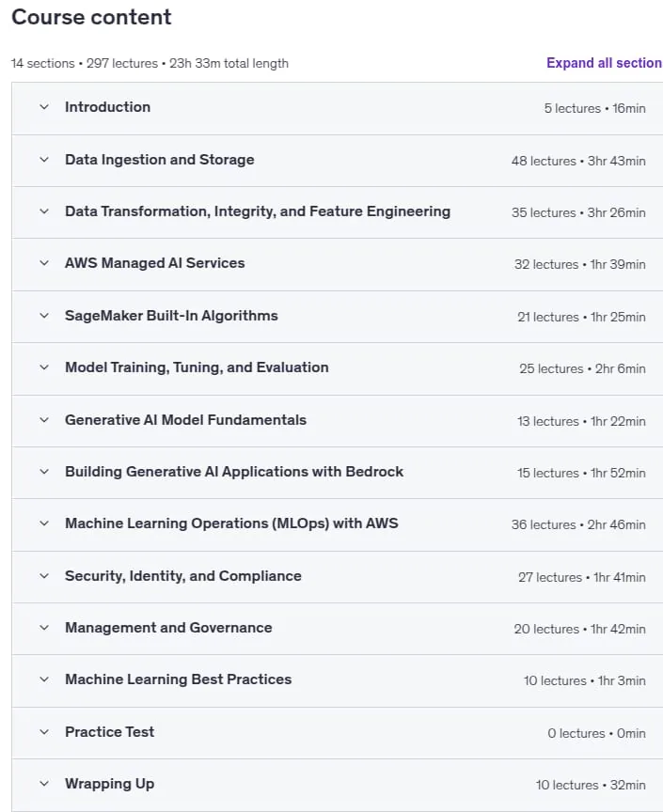Expand Generative AI Model Fundamentals chevron
This screenshot has width=663, height=812.
pyautogui.click(x=44, y=420)
